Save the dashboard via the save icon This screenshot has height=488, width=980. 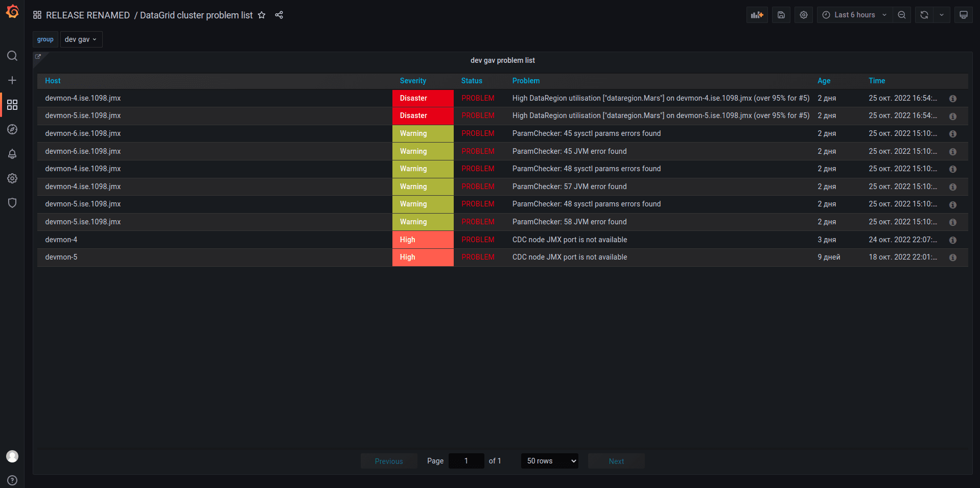(781, 15)
